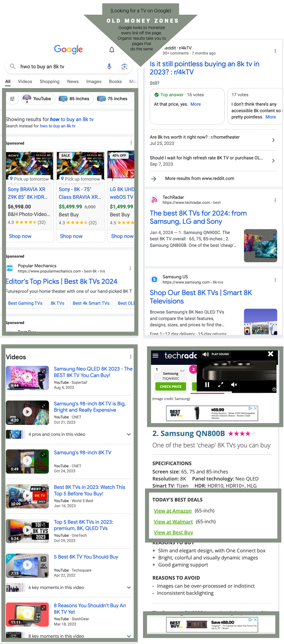Open options menu for Samsung US result
Screen dimensions: 284x644
point(275,280)
